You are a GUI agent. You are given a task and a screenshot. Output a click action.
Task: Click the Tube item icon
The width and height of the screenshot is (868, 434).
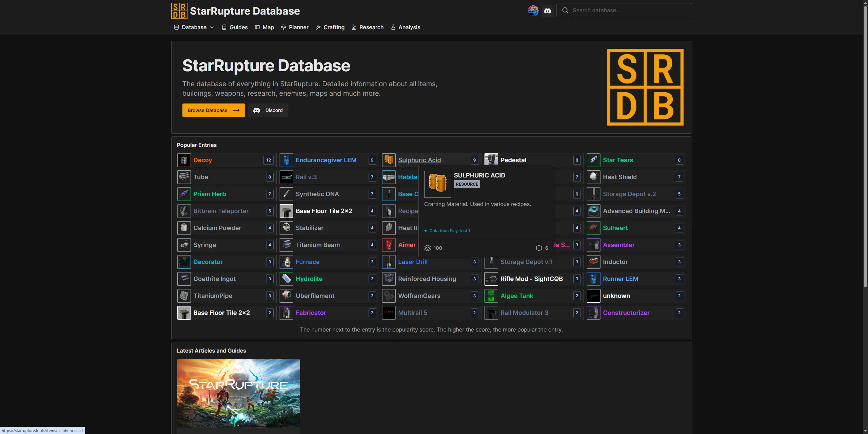(184, 177)
